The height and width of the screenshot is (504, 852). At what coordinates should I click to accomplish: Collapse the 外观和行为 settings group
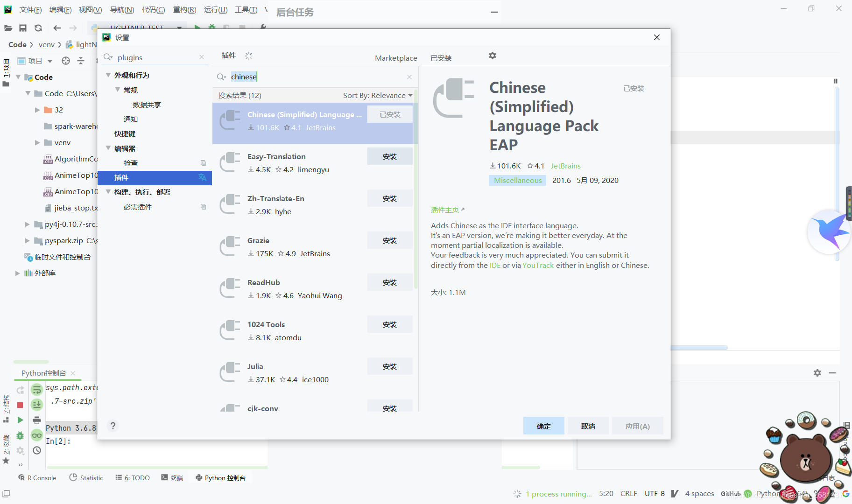pos(108,75)
